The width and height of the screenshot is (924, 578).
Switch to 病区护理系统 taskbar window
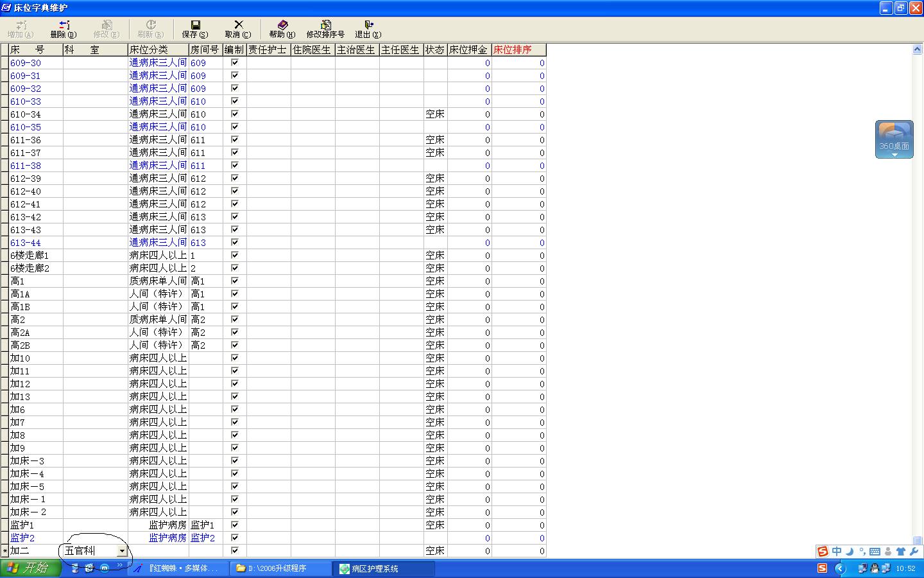(384, 568)
